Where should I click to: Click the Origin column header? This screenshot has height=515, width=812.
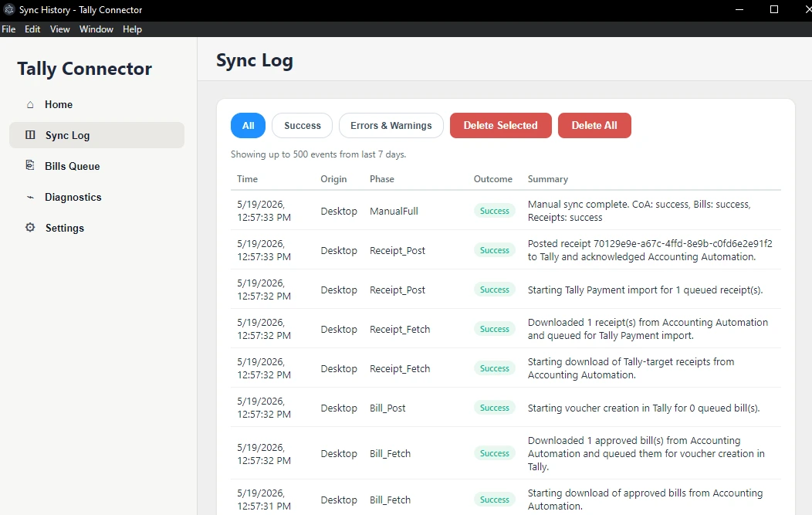[333, 179]
